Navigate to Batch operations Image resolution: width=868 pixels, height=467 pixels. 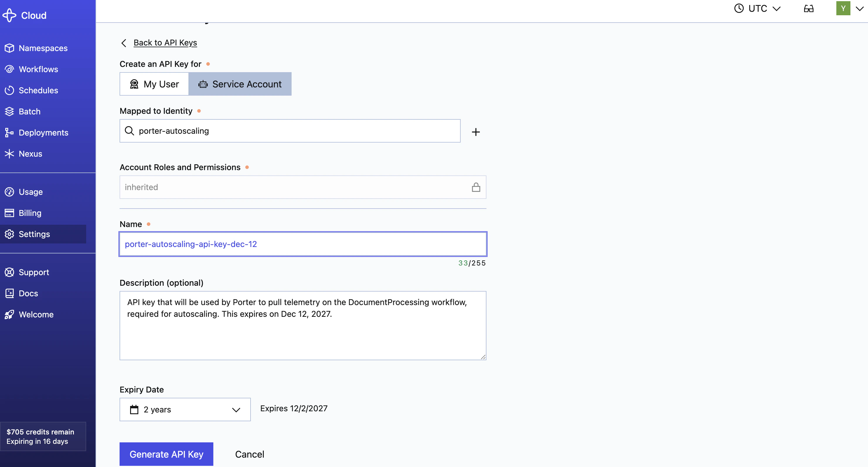(30, 111)
